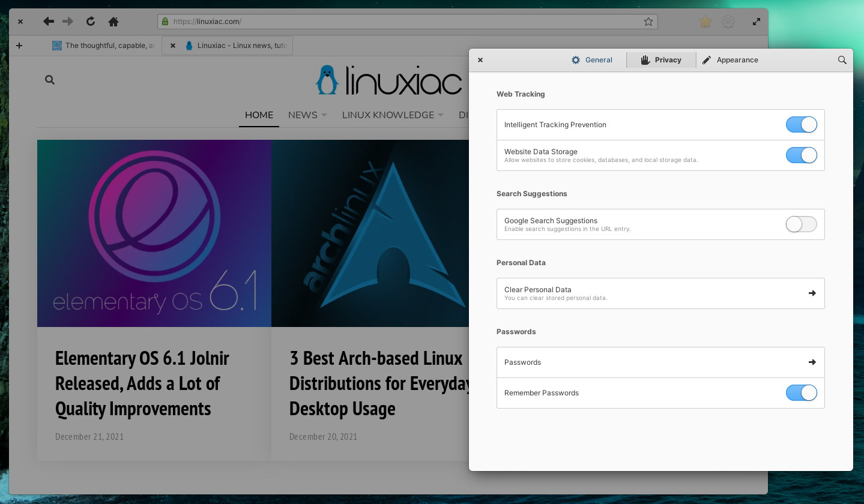
Task: Open the browser home page icon
Action: [x=113, y=22]
